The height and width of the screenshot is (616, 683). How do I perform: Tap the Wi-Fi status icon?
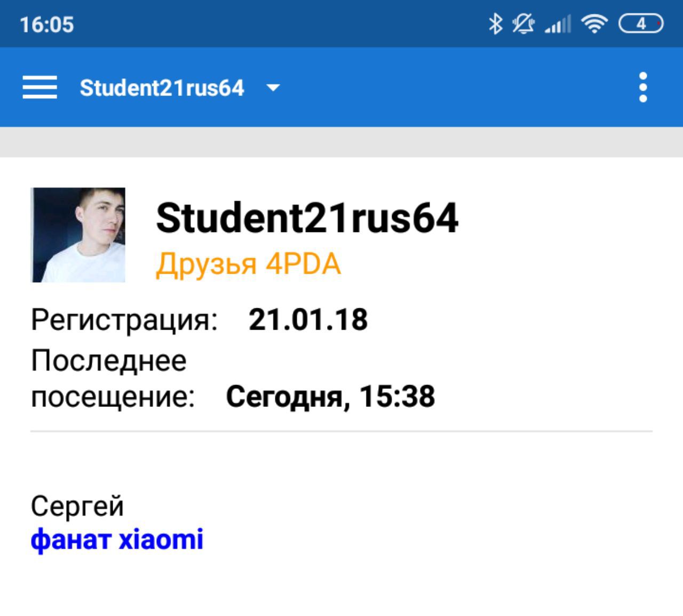pos(594,24)
